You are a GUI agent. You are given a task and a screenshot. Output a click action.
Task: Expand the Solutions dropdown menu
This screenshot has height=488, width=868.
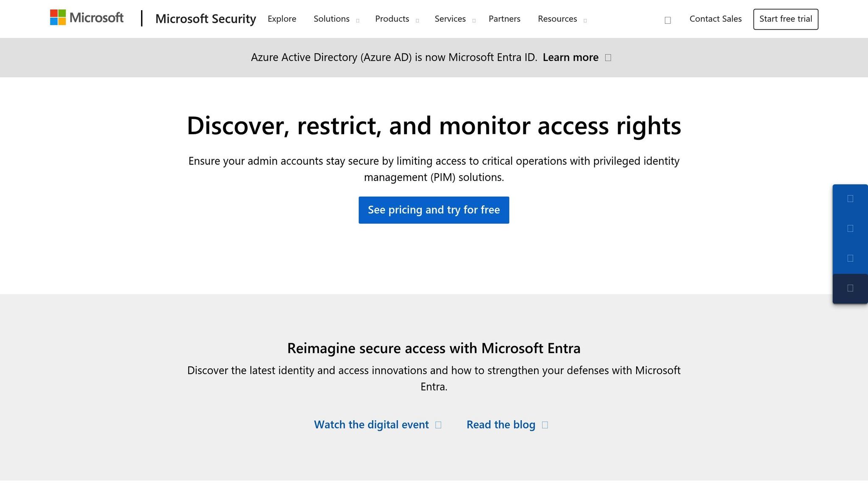pos(336,19)
